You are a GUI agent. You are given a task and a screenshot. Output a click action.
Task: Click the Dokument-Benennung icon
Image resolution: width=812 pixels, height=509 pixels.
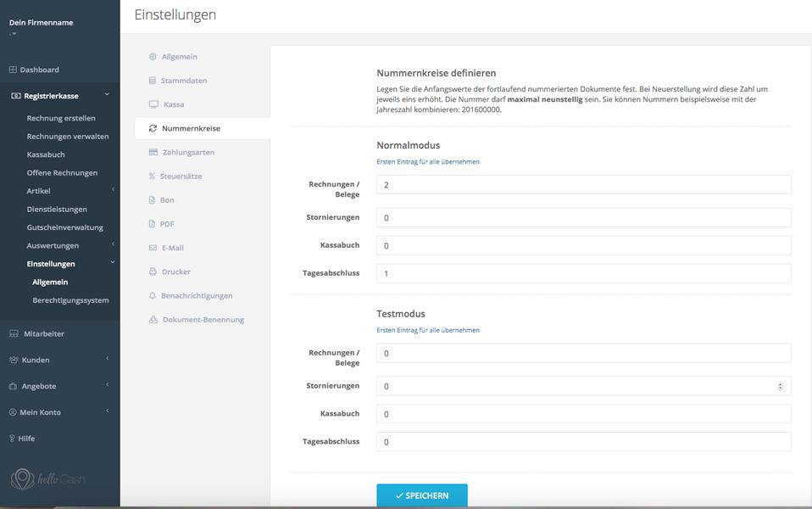click(x=153, y=320)
